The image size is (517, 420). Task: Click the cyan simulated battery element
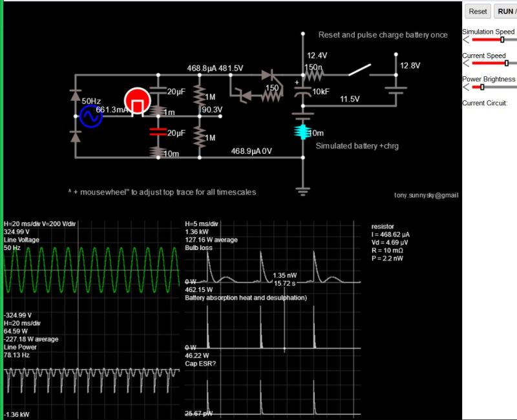point(302,131)
